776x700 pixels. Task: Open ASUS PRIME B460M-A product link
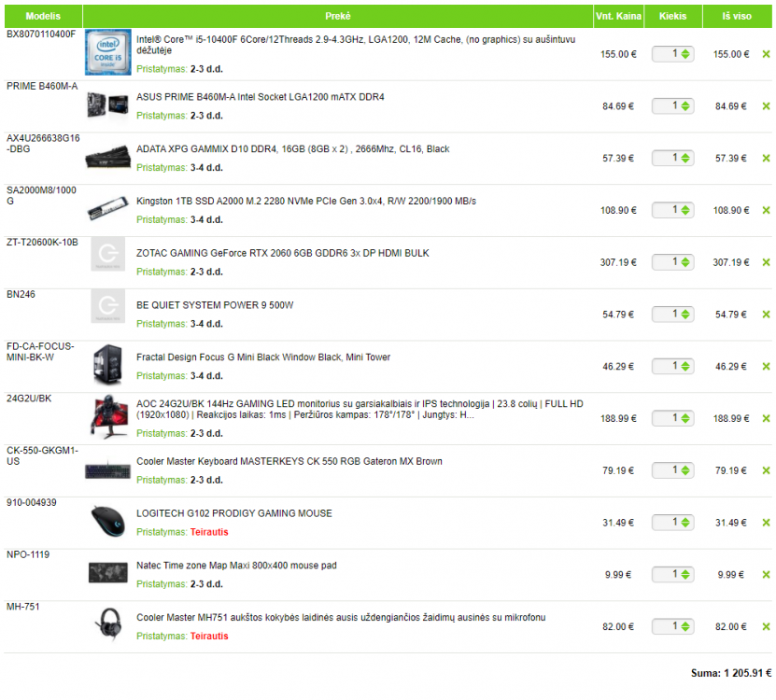261,97
